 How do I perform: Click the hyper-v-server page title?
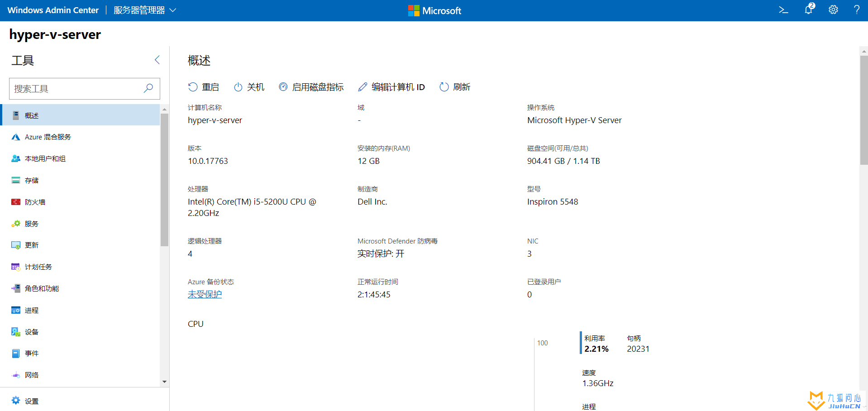(55, 34)
